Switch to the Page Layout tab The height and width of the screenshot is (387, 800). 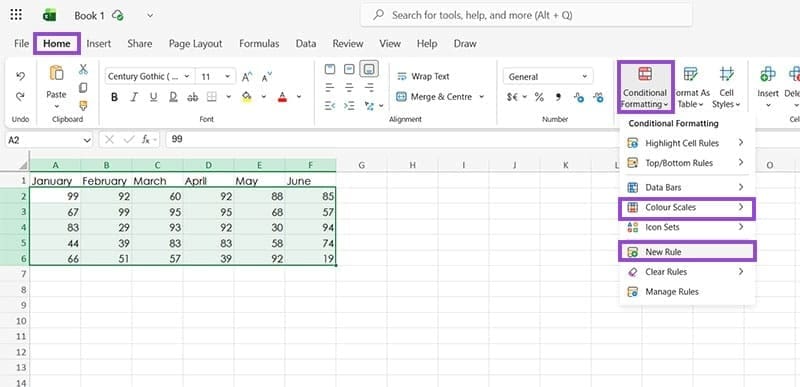[x=195, y=44]
